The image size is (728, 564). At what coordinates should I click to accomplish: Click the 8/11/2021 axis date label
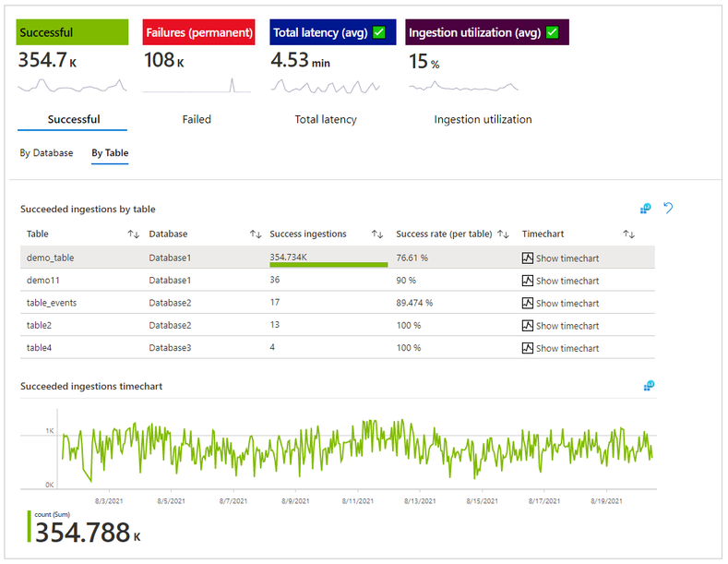point(357,501)
